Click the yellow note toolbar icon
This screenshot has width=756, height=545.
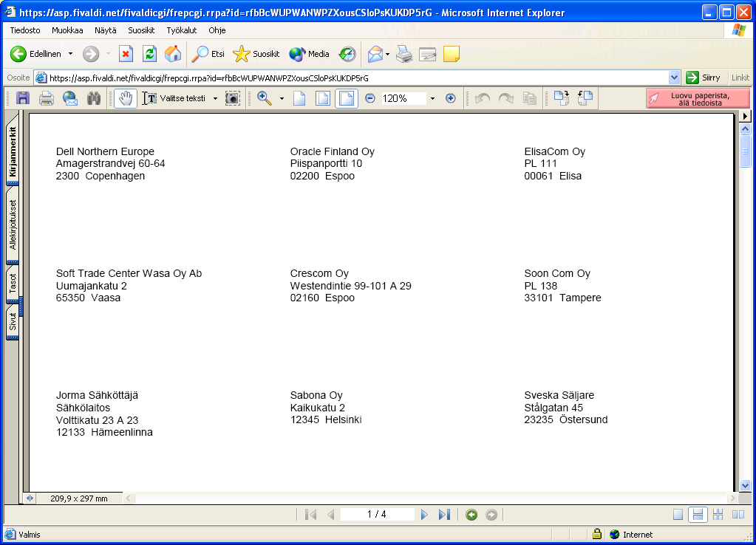point(452,54)
